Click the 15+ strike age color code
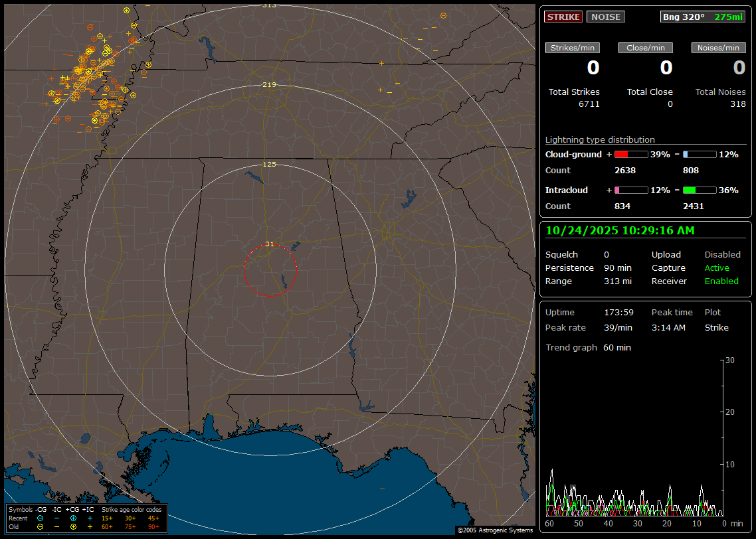Screen dimensions: 756x539 click(107, 518)
